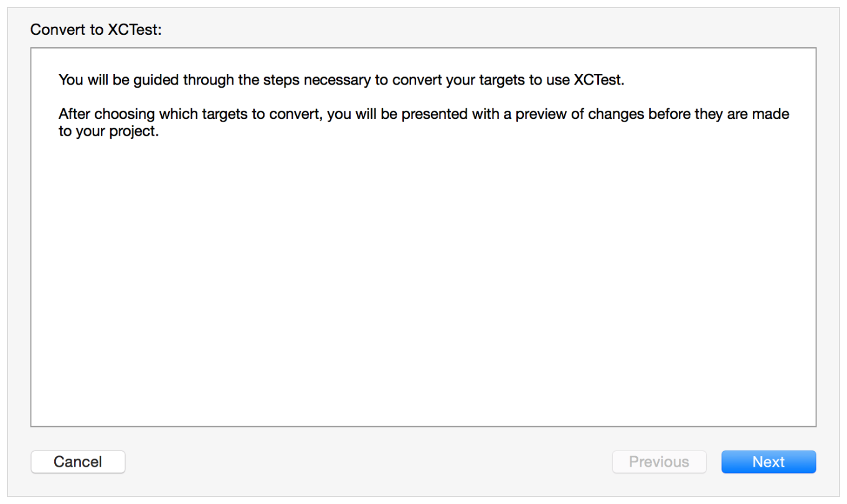Click the blank white area of the description box
Image resolution: width=847 pixels, height=504 pixels.
[423, 280]
